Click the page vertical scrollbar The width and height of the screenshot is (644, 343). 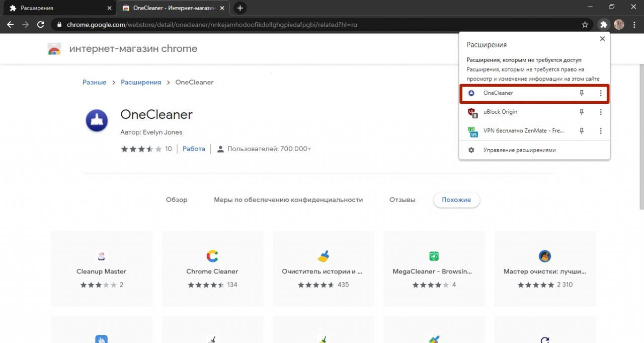click(641, 136)
